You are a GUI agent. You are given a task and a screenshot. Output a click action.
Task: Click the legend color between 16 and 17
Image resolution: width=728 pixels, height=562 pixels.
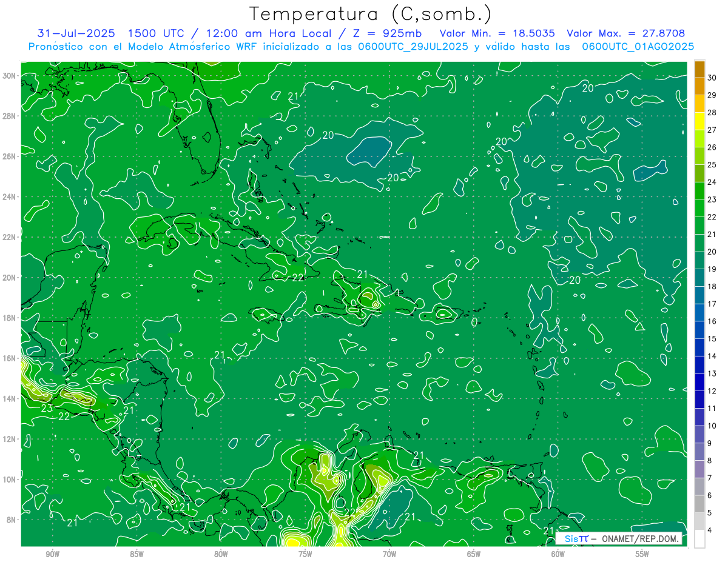coord(699,313)
